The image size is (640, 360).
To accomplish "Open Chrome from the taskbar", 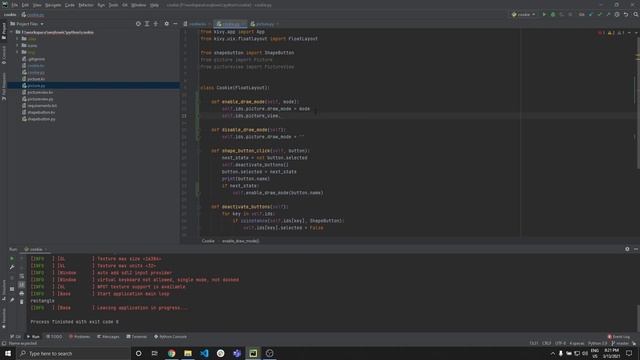I will (x=171, y=353).
